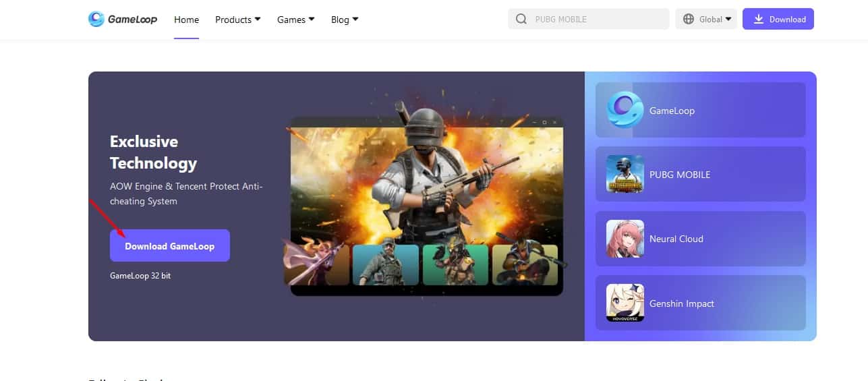Go to the Home tab
The height and width of the screenshot is (381, 868).
click(x=186, y=20)
